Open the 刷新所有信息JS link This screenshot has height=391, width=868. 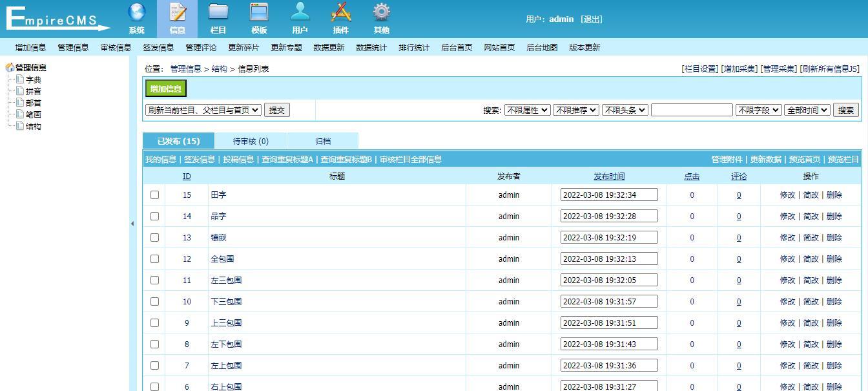(x=829, y=69)
